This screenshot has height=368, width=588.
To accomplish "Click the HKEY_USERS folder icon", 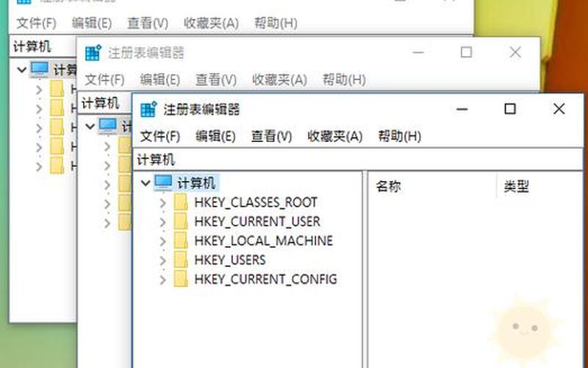I will 181,260.
